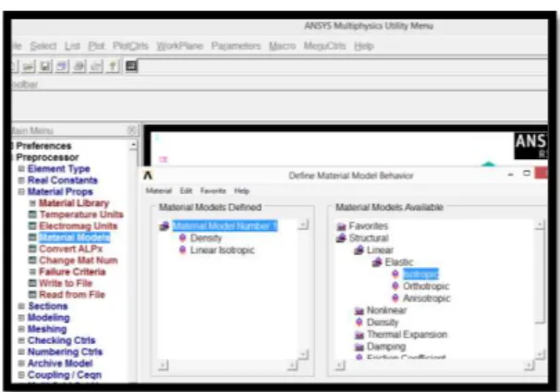The height and width of the screenshot is (392, 560).
Task: Click Main Menu scrollbar up arrow
Action: (133, 145)
